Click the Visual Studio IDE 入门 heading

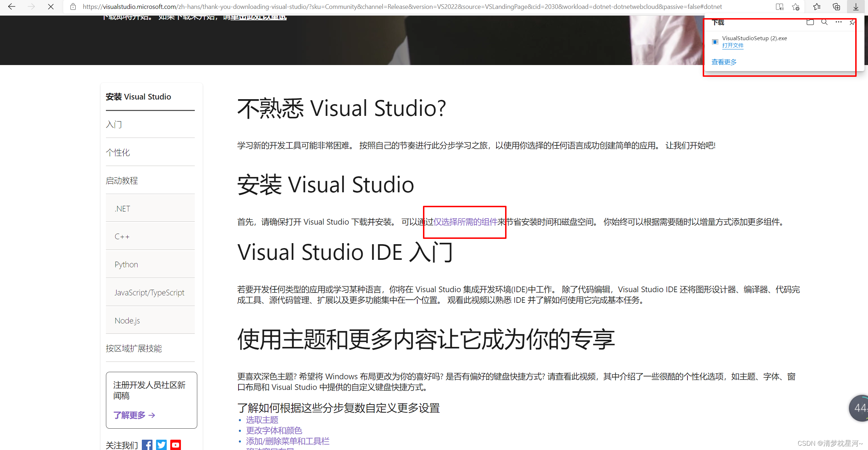[345, 252]
